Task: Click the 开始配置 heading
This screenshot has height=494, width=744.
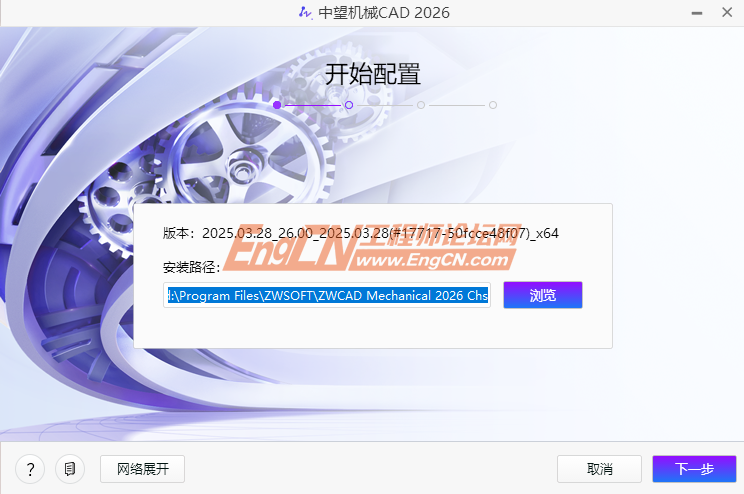Action: point(372,74)
